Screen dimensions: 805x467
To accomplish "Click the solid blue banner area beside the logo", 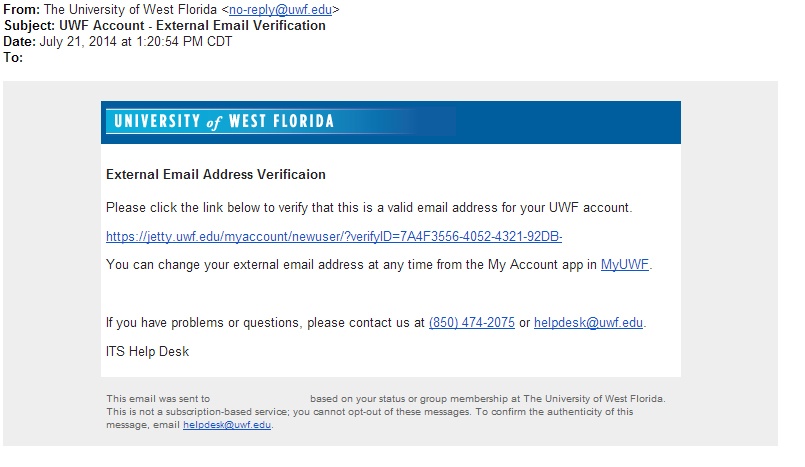I will click(x=567, y=122).
